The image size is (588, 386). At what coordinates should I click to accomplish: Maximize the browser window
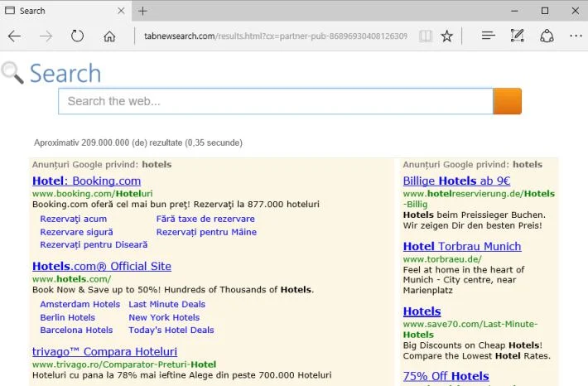(x=545, y=11)
